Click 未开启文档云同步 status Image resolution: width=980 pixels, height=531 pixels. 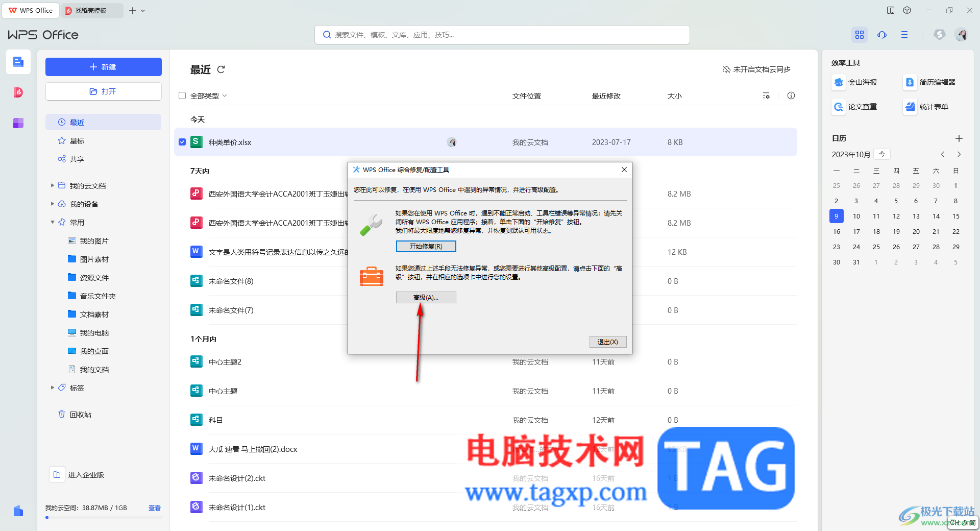[x=756, y=69]
